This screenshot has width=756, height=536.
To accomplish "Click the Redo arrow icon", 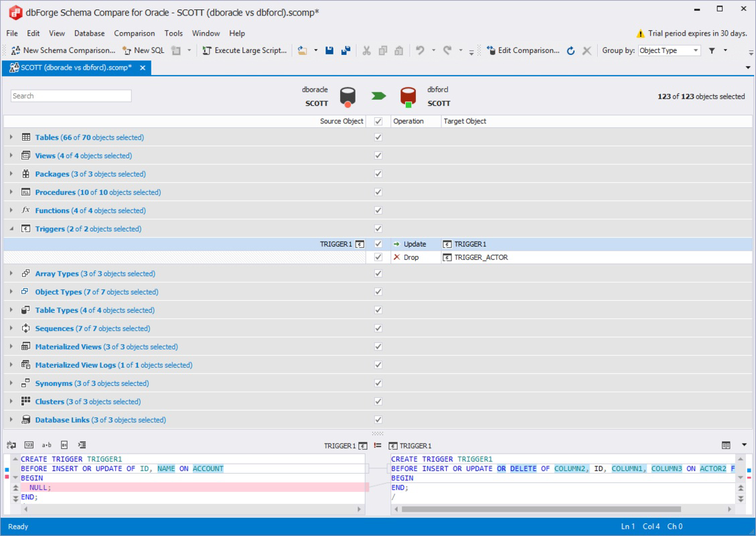I will point(447,50).
